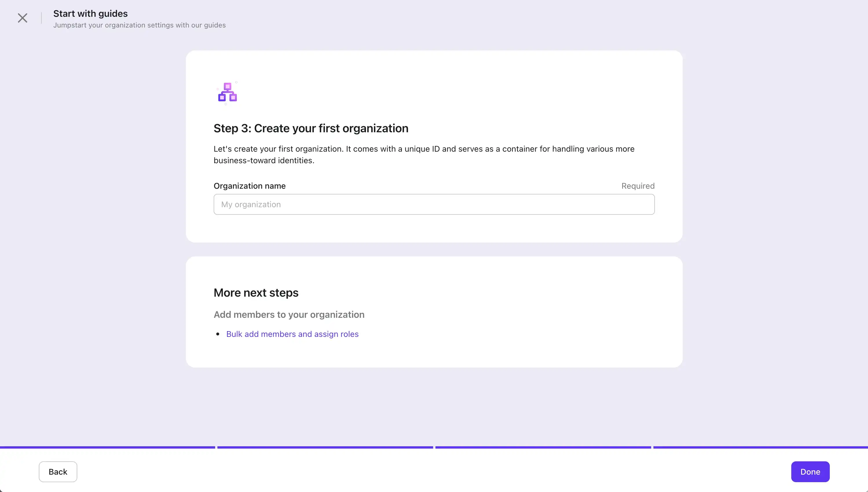Click the Required label above the input

pyautogui.click(x=638, y=186)
